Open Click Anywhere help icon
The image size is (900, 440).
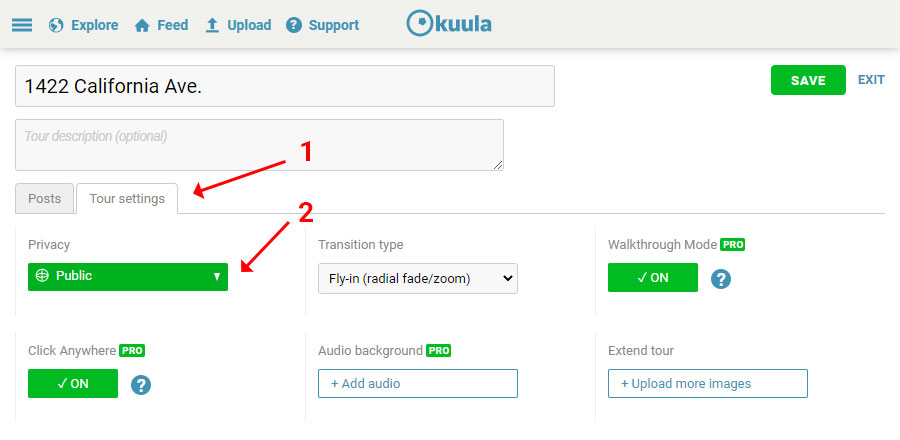coord(141,385)
